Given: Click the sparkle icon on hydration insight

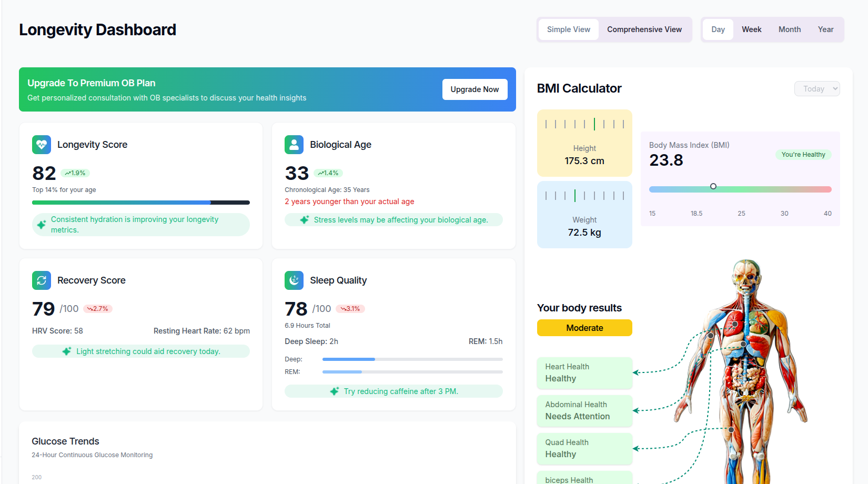Looking at the screenshot, I should [x=42, y=224].
